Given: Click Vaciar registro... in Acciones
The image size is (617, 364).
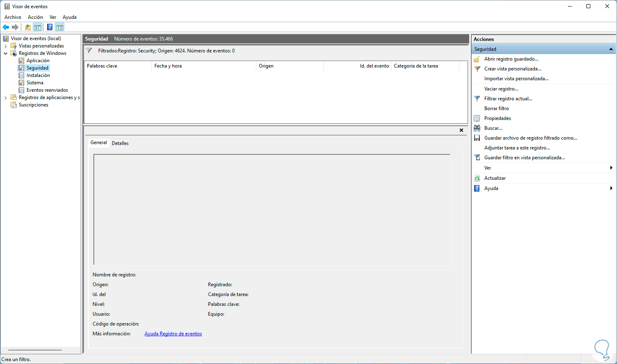Looking at the screenshot, I should [501, 89].
